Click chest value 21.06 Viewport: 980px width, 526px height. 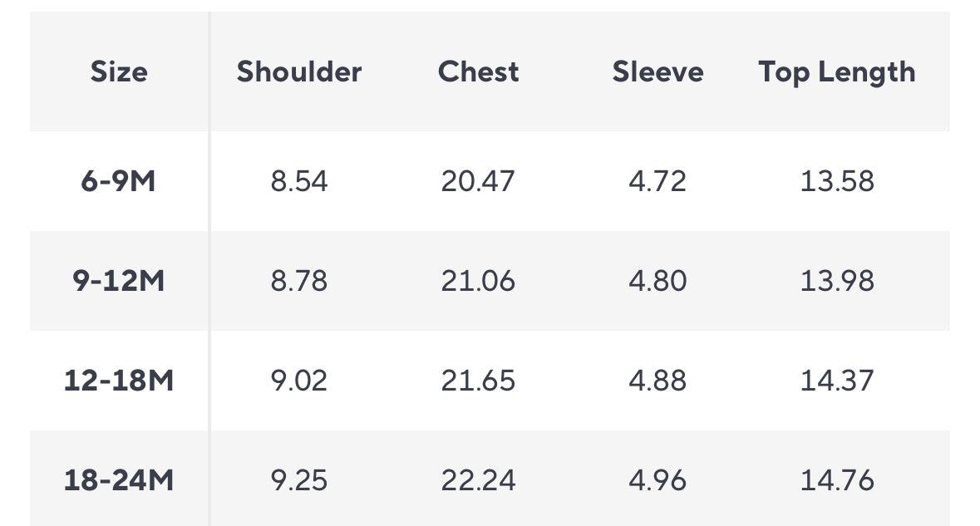tap(478, 281)
